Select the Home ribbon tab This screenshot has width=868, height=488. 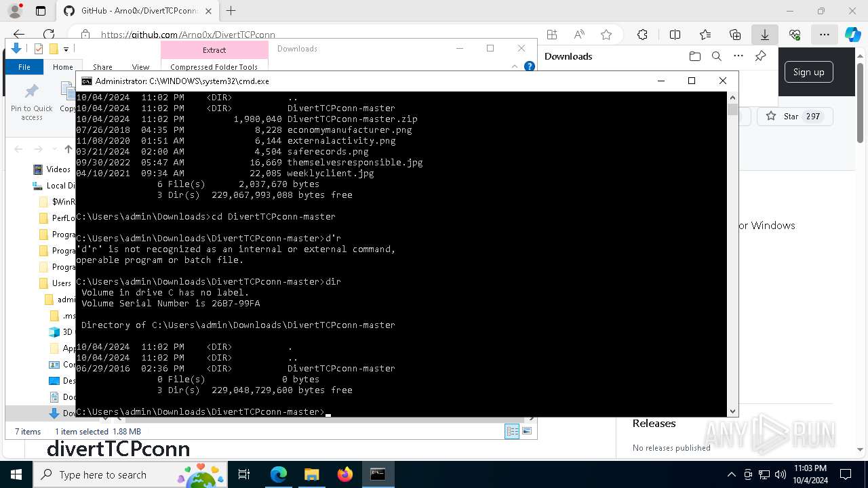click(63, 67)
